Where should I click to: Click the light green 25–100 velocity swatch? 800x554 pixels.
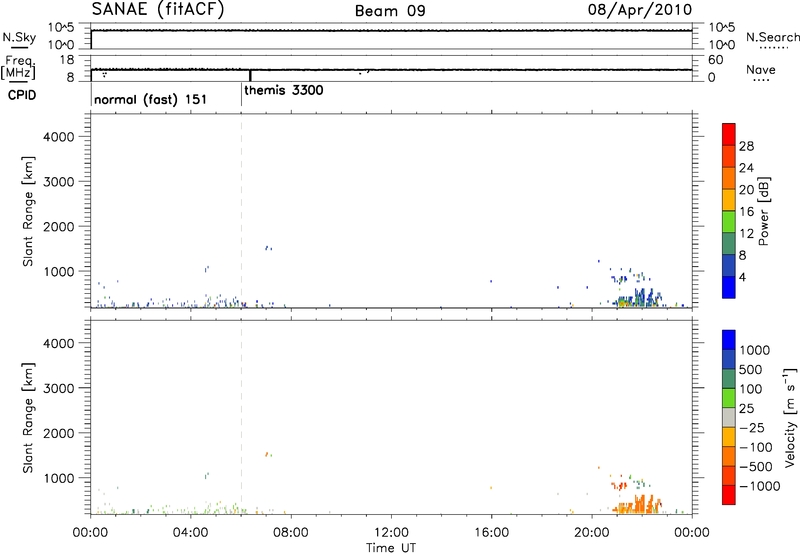tap(729, 398)
